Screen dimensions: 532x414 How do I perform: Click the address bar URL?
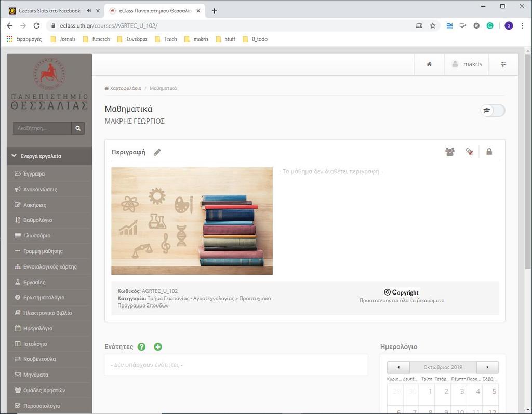click(109, 26)
